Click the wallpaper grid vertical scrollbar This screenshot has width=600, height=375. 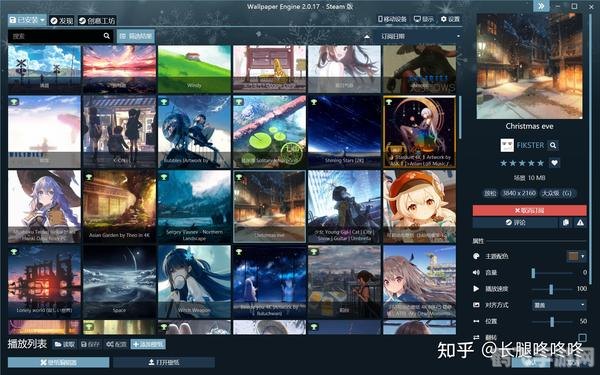click(460, 117)
